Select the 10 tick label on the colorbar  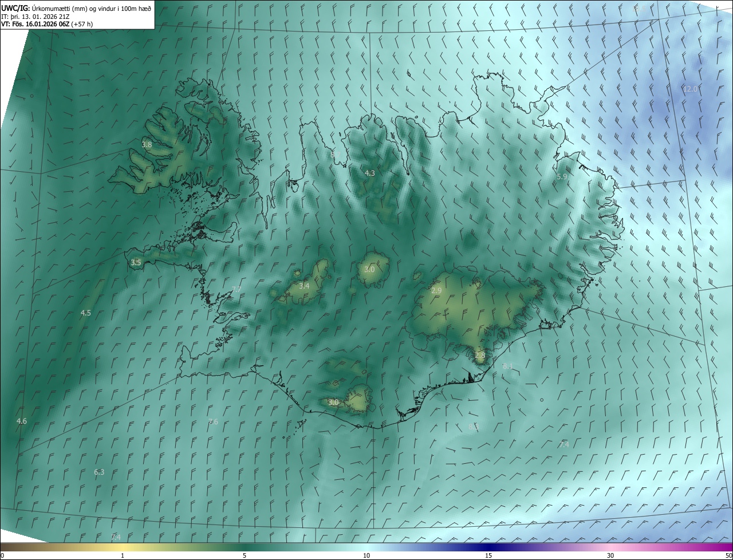[366, 555]
